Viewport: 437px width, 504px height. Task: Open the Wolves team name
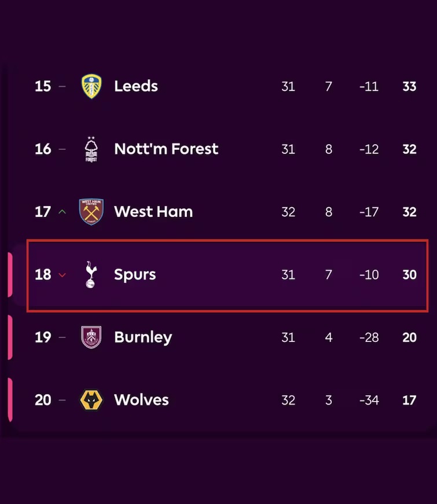point(141,400)
